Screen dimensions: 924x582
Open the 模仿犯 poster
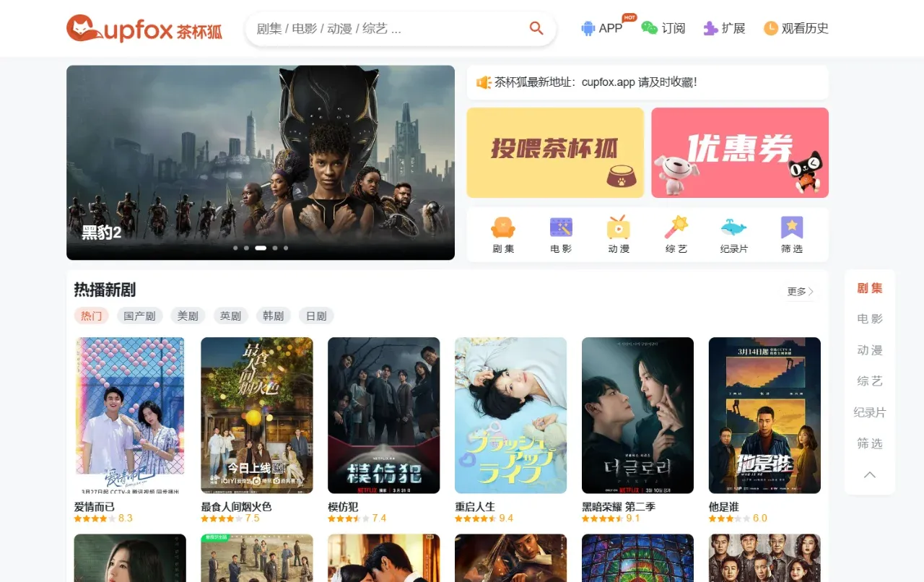coord(384,415)
